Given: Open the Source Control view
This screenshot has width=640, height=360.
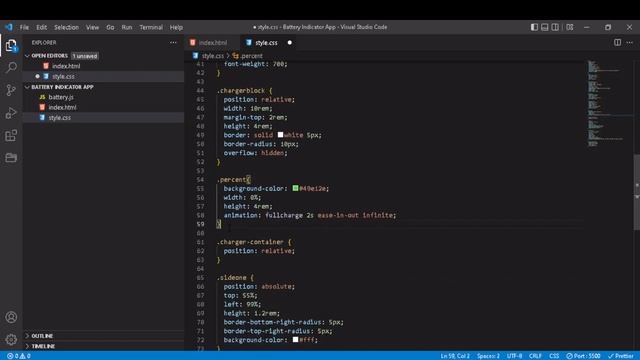Looking at the screenshot, I should point(11,90).
